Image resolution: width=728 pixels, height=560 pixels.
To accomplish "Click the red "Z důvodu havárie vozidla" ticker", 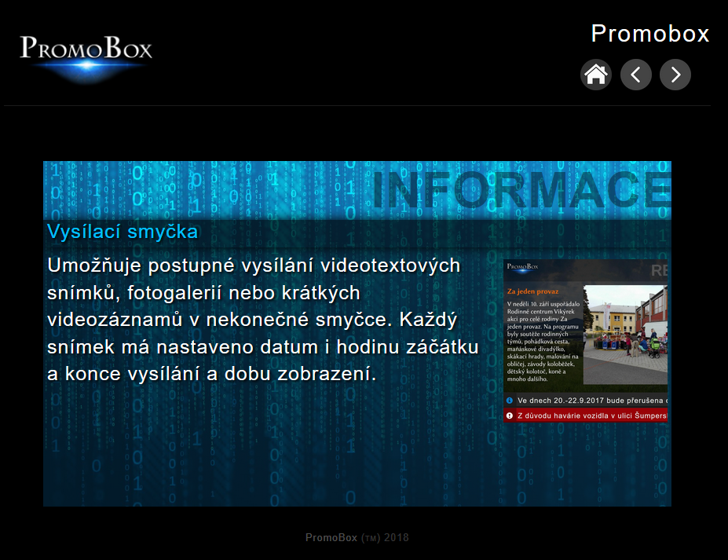I will [x=591, y=415].
